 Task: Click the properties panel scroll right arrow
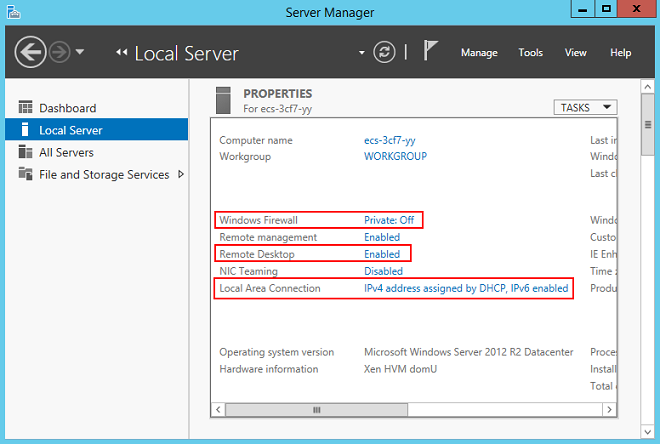pos(609,409)
